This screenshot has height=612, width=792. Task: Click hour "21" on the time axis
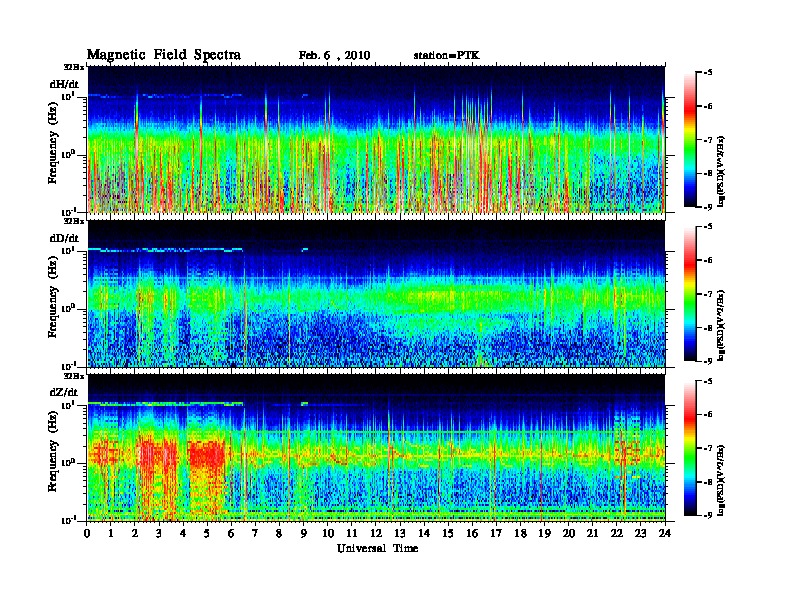(592, 534)
